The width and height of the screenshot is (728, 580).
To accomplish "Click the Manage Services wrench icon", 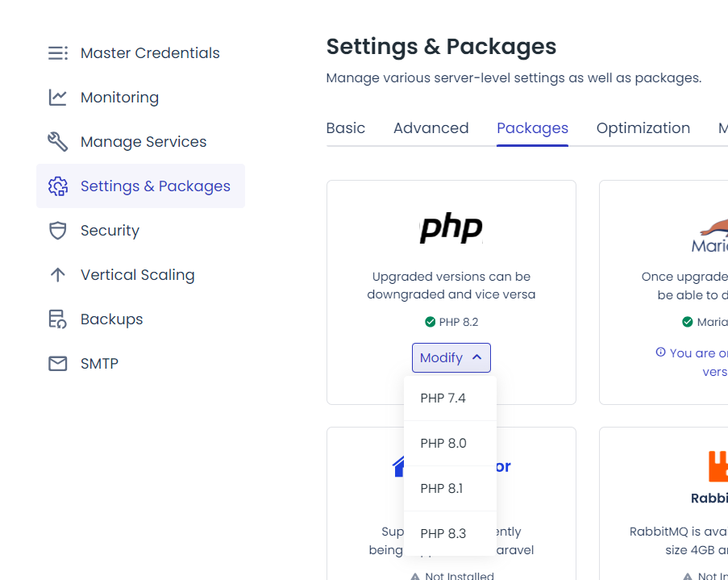I will (58, 142).
